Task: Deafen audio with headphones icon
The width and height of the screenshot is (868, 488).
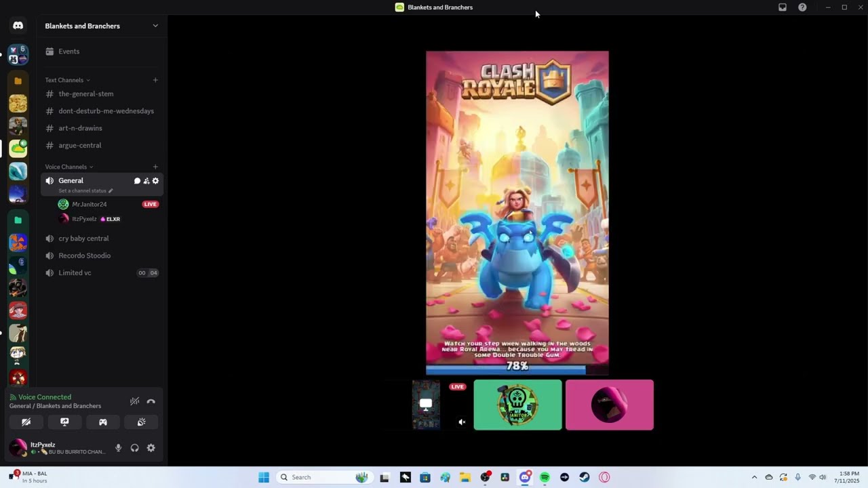Action: coord(134,448)
